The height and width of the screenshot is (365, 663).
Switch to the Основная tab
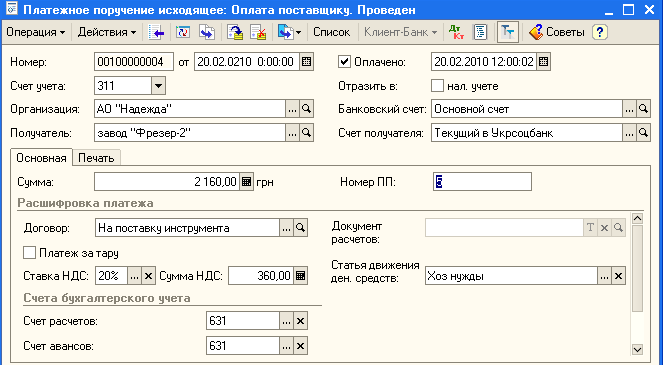(41, 158)
